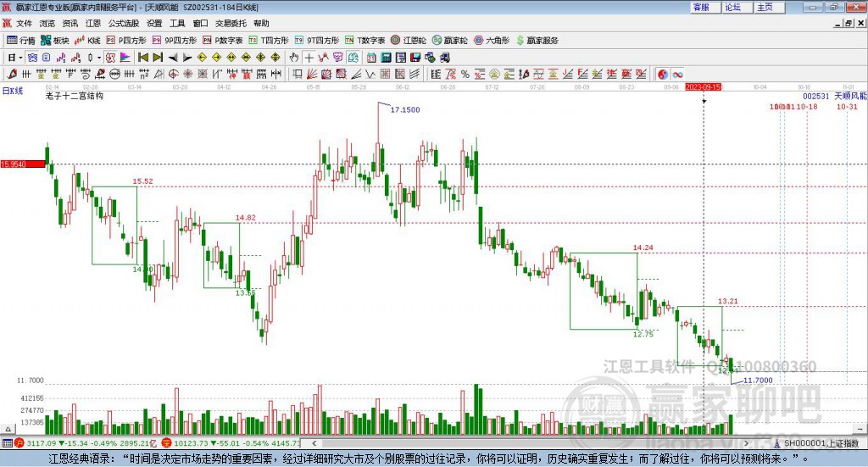The image size is (868, 467).
Task: Launch the 赢家轮 wheel tool
Action: (x=450, y=41)
